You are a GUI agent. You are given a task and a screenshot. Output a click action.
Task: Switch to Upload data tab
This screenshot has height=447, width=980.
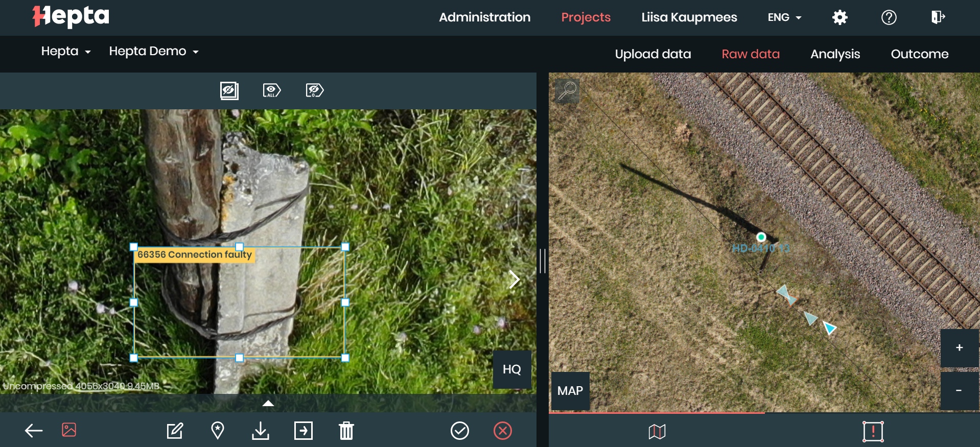click(x=653, y=54)
